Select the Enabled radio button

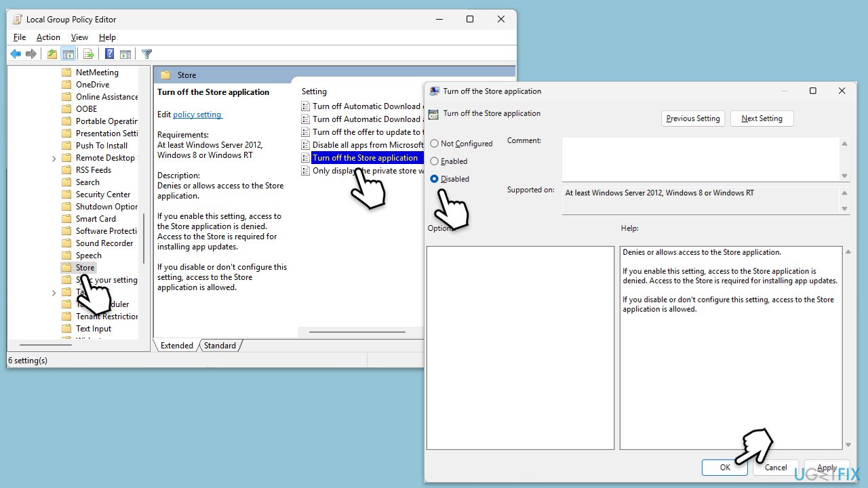point(434,161)
